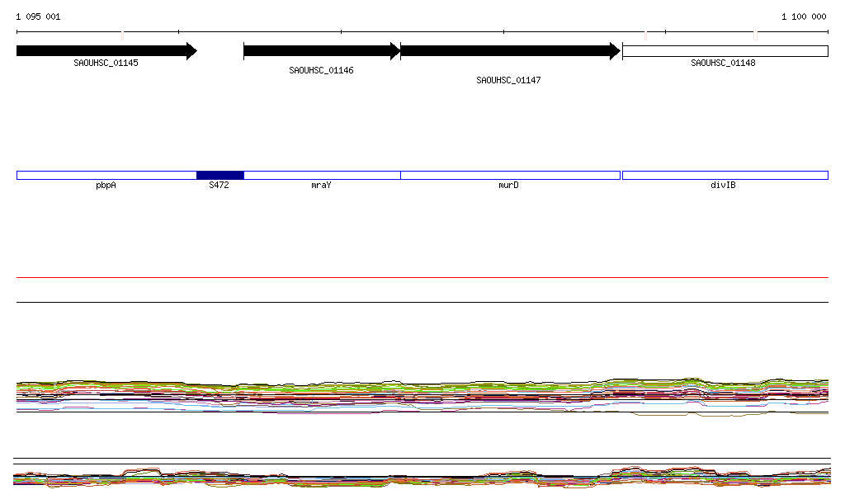Viewport: 845px width, 504px height.
Task: Click the start coordinate 1 095 001
Action: [x=38, y=16]
